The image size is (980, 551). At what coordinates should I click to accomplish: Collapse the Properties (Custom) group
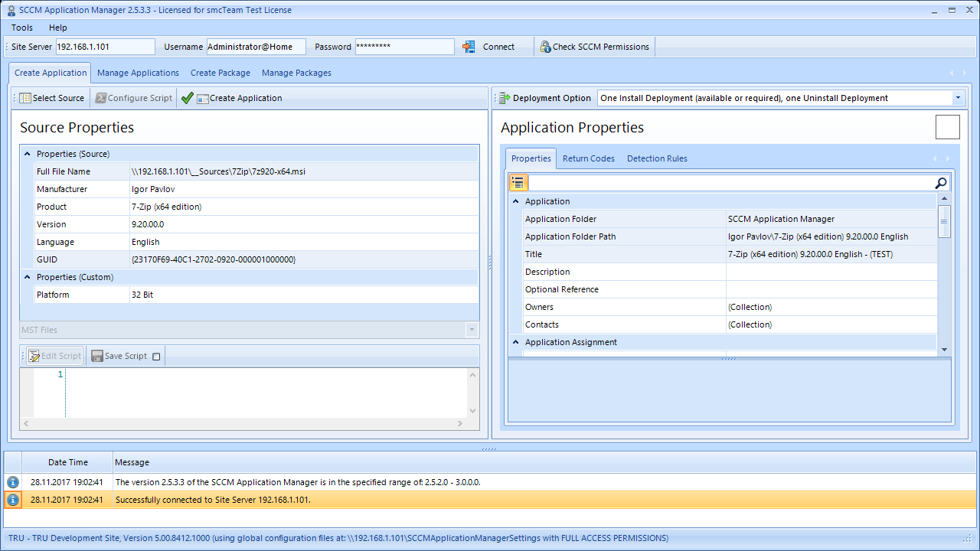tap(28, 277)
